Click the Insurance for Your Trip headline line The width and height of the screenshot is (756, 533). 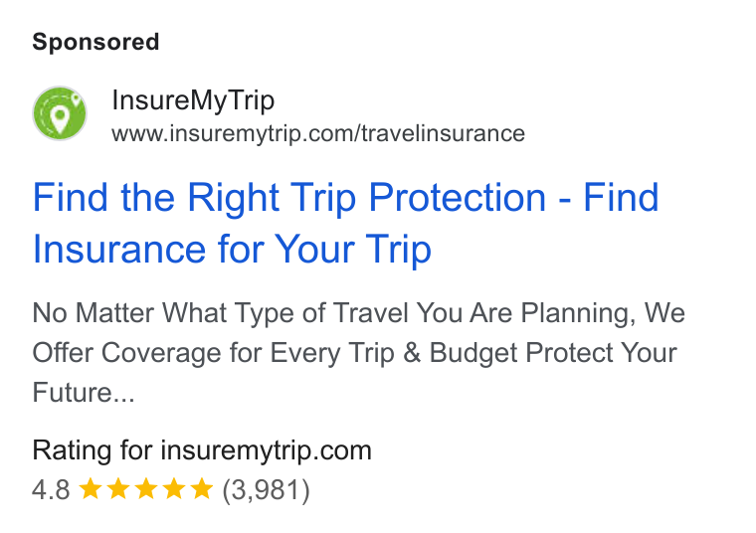point(232,250)
